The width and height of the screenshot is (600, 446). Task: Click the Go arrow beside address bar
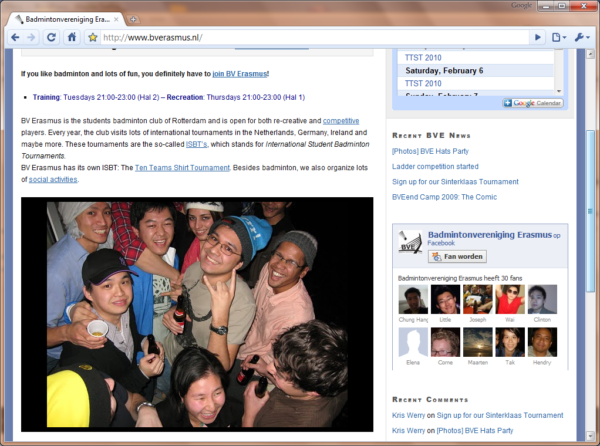pyautogui.click(x=538, y=37)
